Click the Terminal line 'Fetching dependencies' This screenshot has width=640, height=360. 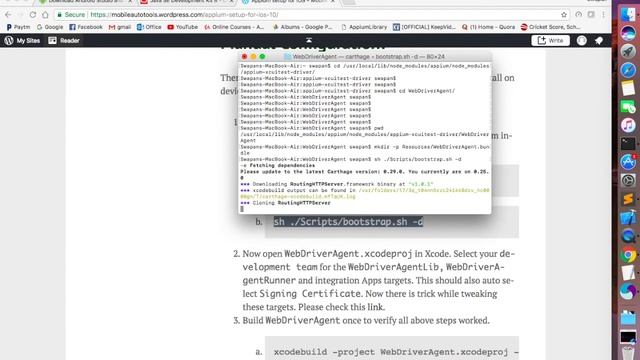pyautogui.click(x=278, y=166)
